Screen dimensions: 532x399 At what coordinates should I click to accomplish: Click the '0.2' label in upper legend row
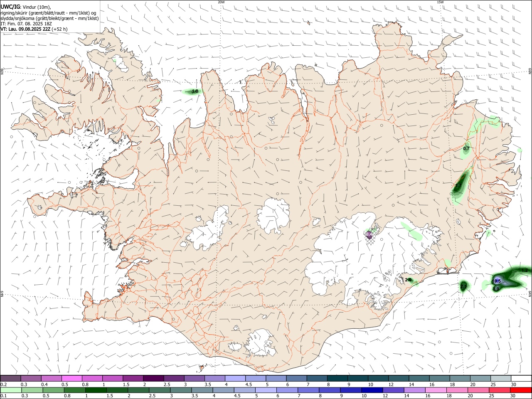pyautogui.click(x=4, y=384)
